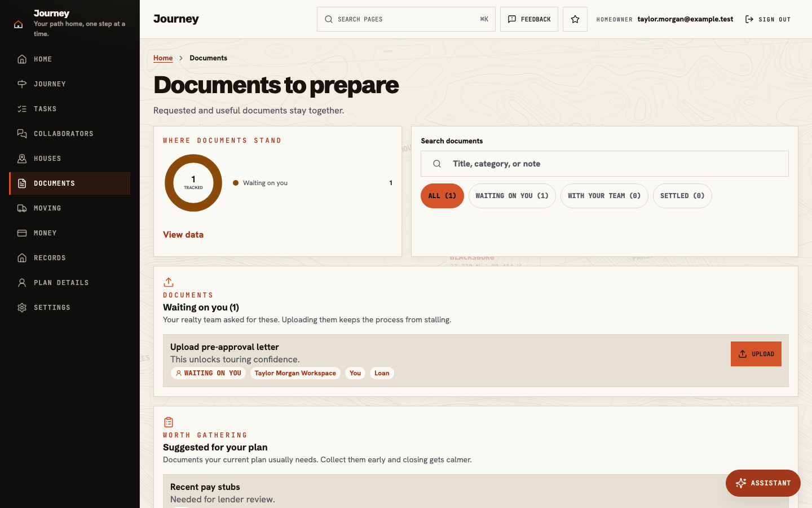Click the sign out arrow icon
The width and height of the screenshot is (812, 508).
click(x=749, y=19)
